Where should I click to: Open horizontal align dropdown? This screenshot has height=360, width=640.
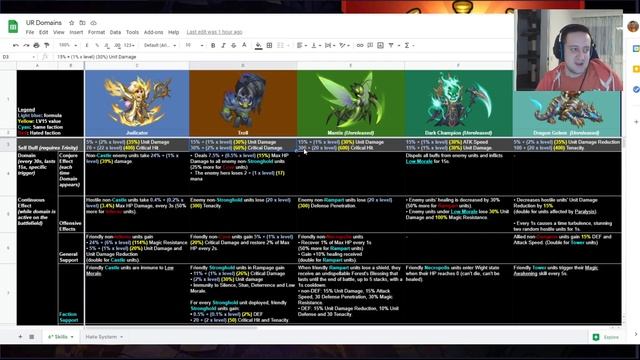pos(301,45)
